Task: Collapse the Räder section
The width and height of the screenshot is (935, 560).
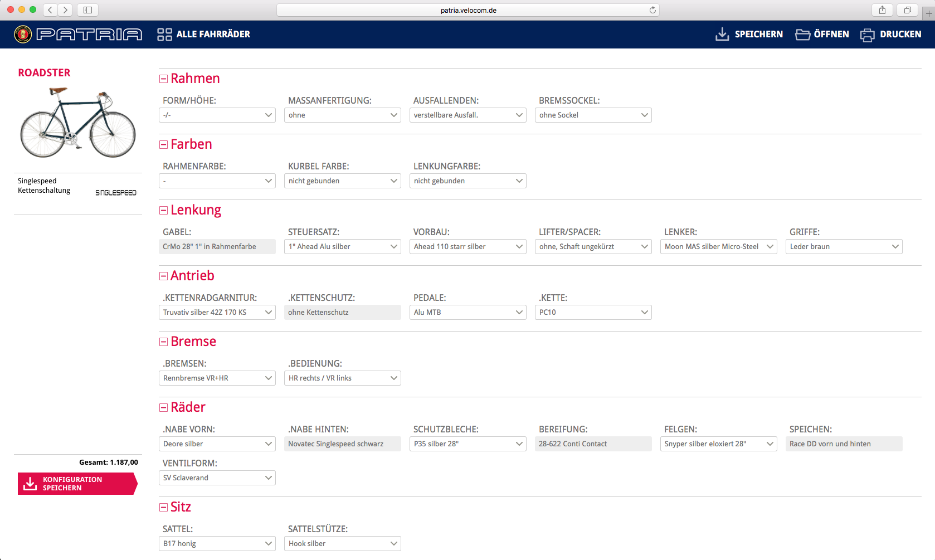Action: (x=164, y=408)
